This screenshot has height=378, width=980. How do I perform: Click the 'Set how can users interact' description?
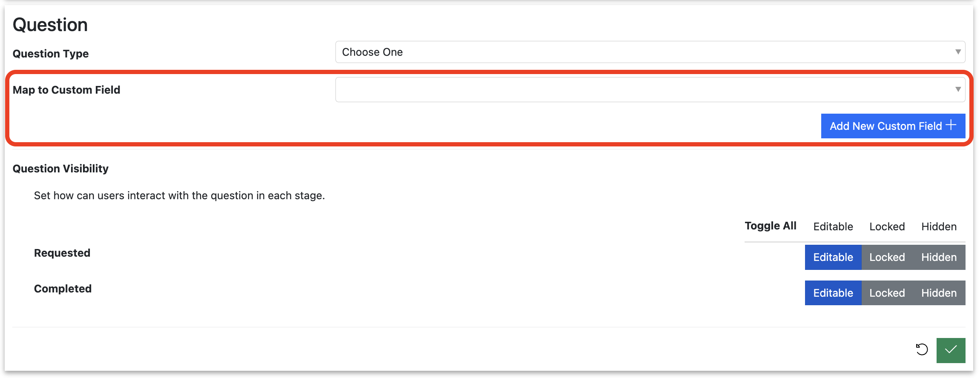coord(179,195)
